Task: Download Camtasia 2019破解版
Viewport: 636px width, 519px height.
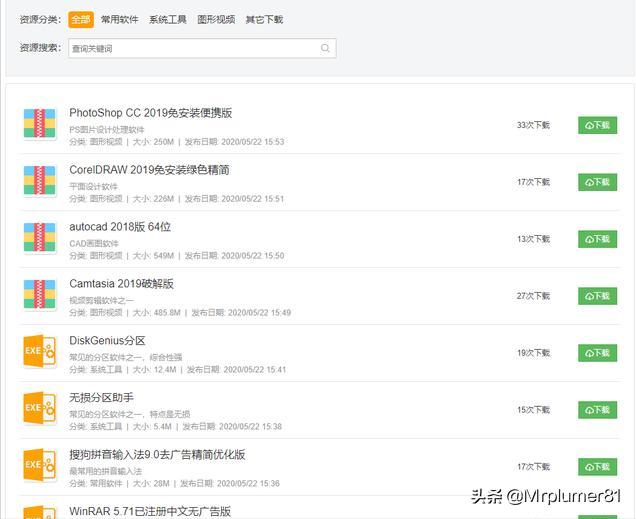Action: tap(597, 296)
